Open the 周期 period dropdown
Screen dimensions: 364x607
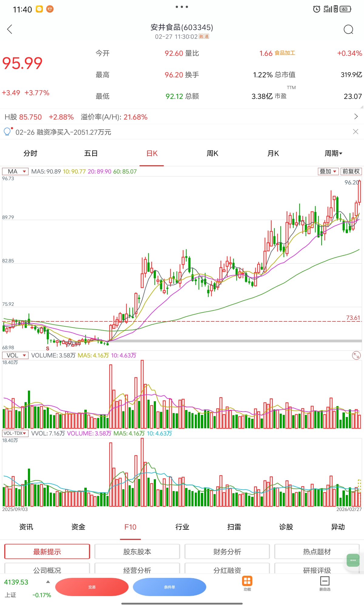pos(333,154)
